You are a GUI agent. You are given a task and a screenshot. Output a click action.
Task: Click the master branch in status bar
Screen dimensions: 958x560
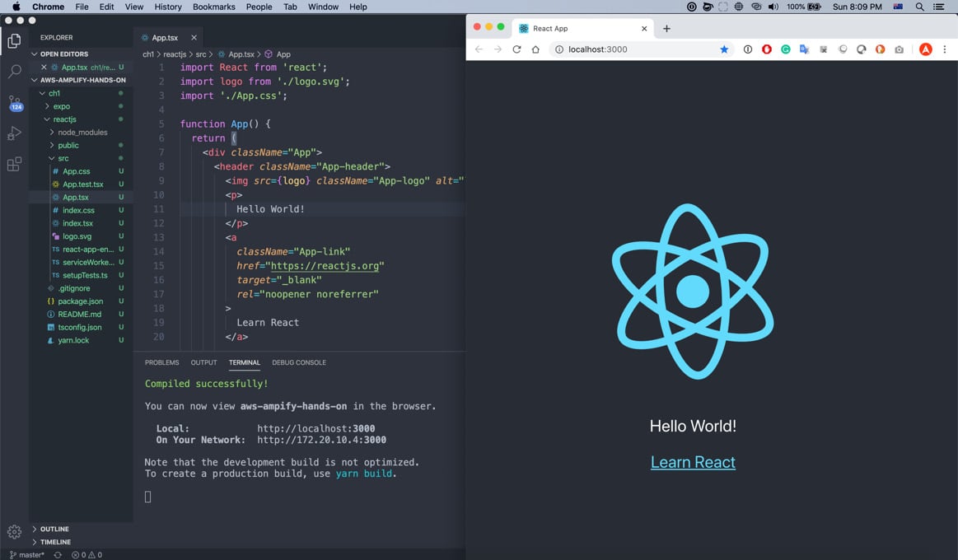[27, 555]
